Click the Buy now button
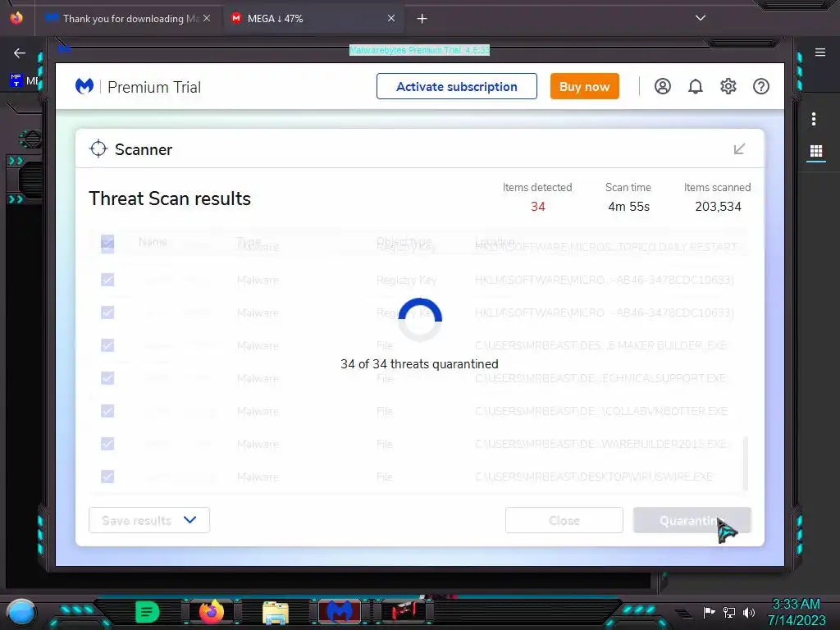The image size is (840, 630). pos(584,86)
